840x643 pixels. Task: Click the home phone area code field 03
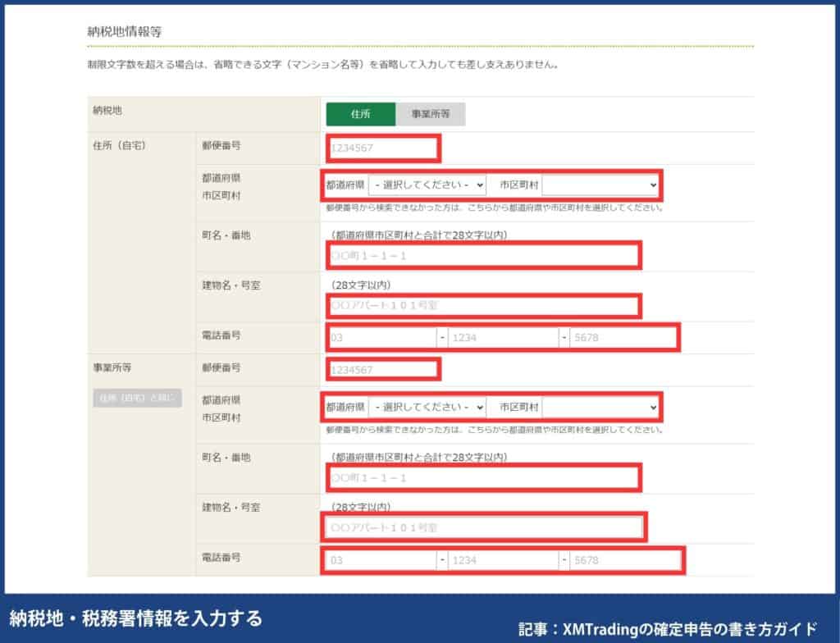click(x=382, y=338)
